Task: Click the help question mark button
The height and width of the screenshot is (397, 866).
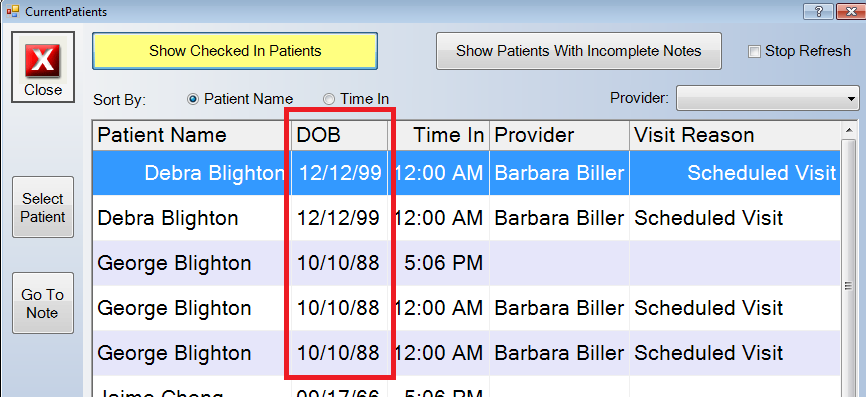Action: click(821, 11)
